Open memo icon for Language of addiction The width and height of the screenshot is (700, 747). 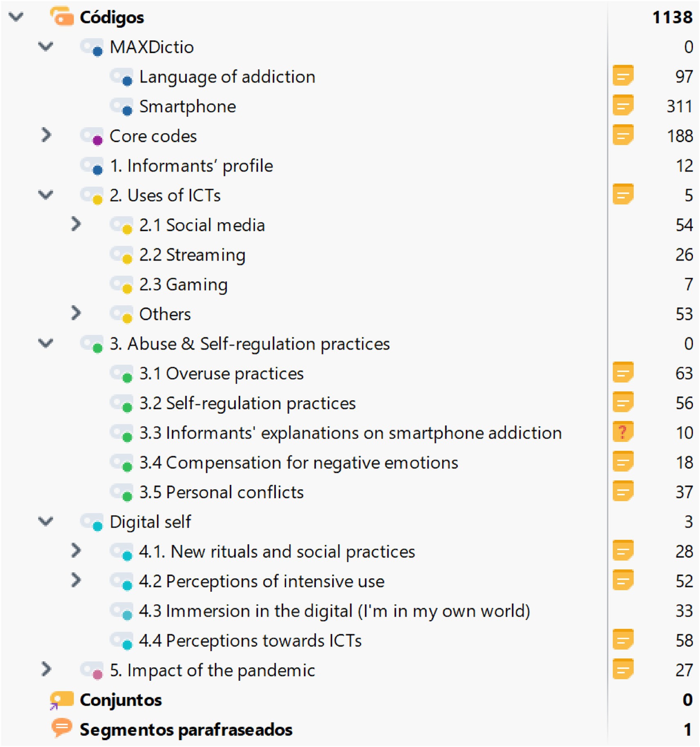point(622,76)
